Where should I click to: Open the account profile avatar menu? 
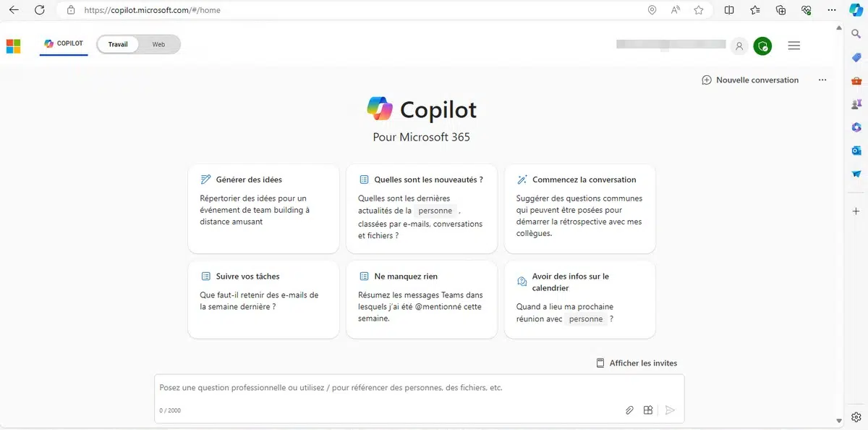[x=739, y=46]
